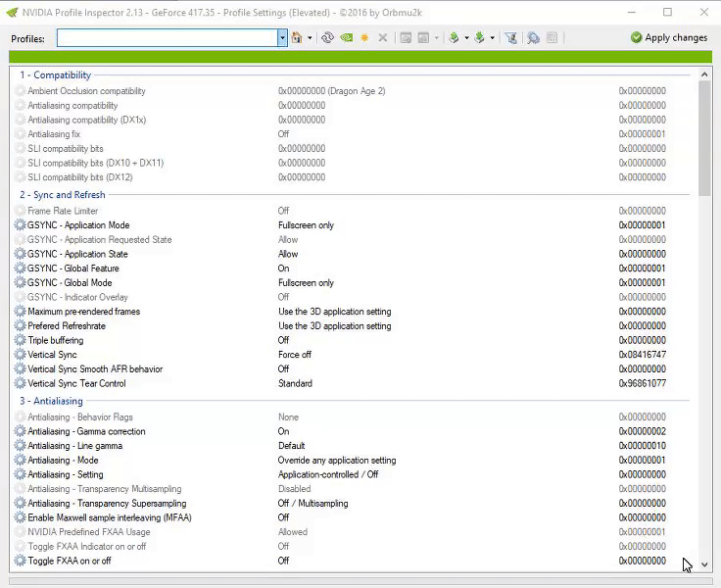Viewport: 721px width, 588px height.
Task: Click the gear icon beside Vertical Sync
Action: [20, 355]
